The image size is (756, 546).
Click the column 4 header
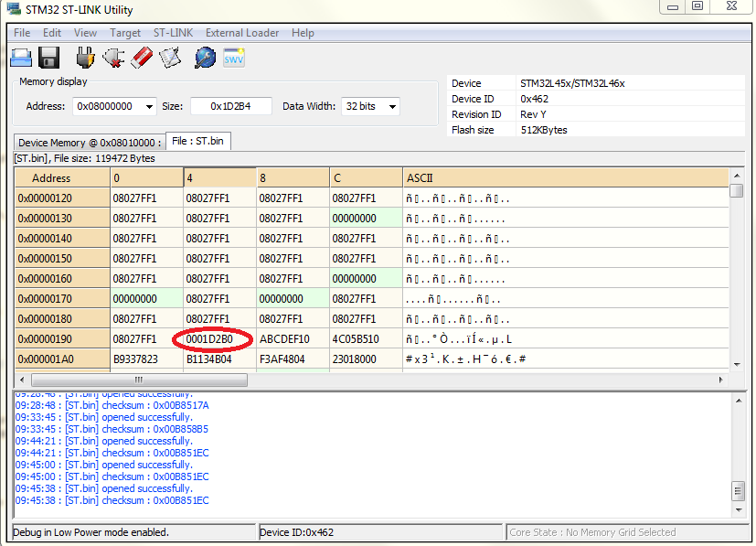(220, 178)
